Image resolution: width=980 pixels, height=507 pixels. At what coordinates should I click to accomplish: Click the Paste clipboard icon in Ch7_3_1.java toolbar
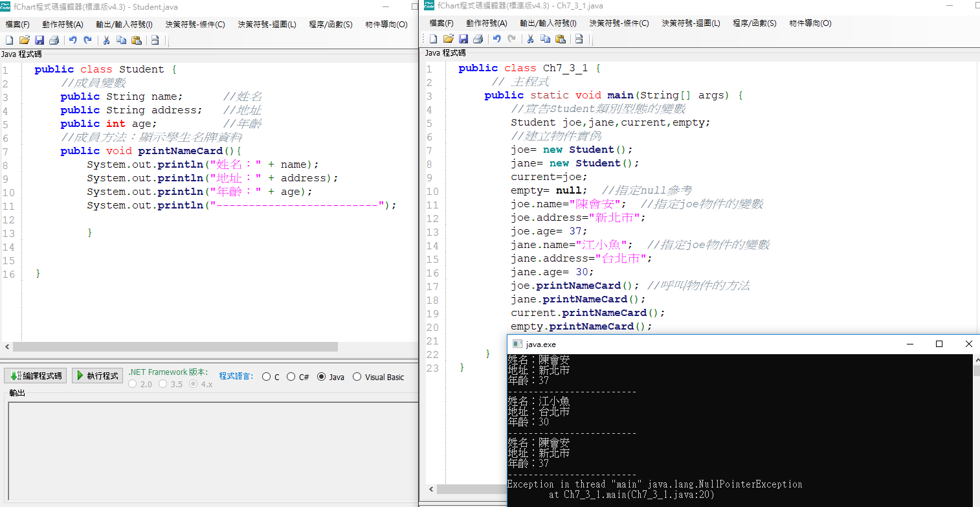(560, 39)
